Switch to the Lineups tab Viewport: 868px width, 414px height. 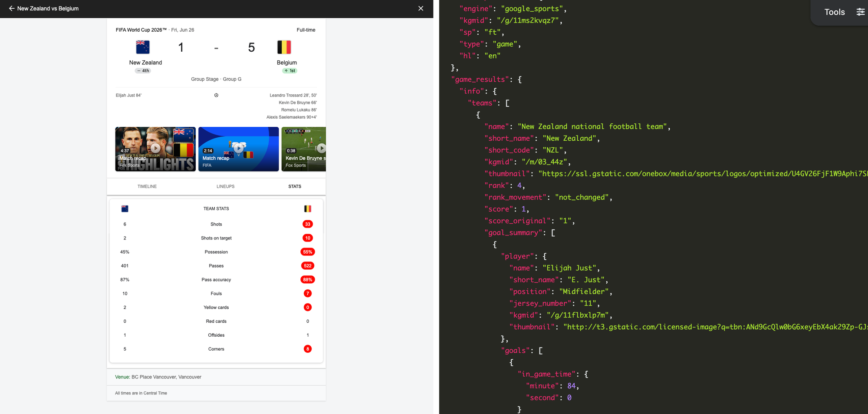[226, 186]
